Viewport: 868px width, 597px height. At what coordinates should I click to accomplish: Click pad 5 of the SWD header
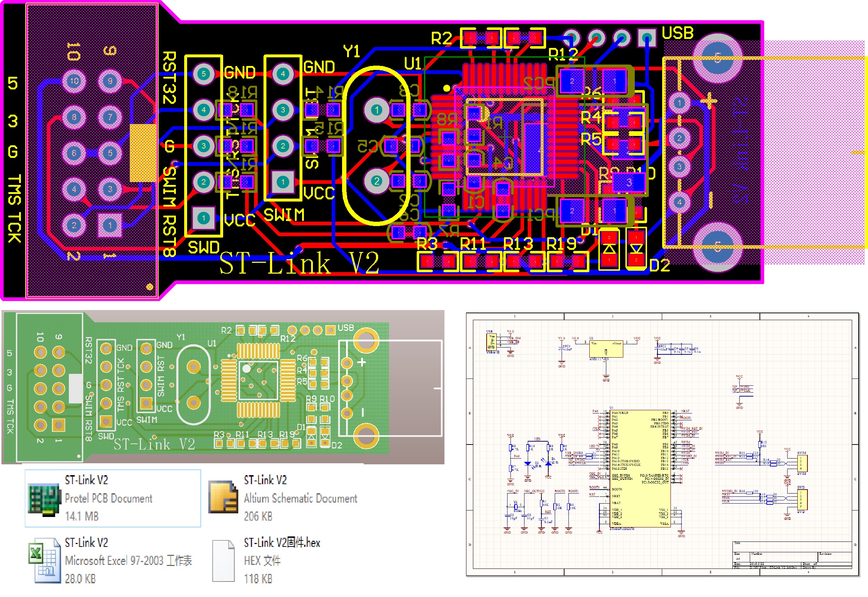(203, 74)
